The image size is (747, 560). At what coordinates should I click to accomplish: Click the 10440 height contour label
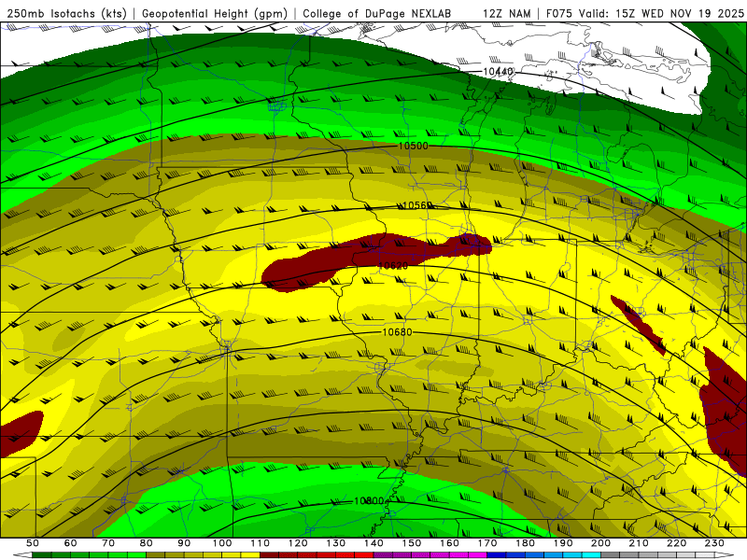pyautogui.click(x=499, y=72)
